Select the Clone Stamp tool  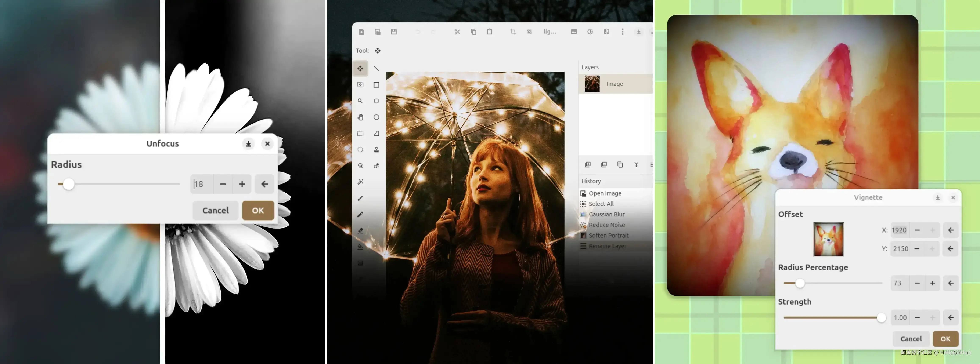(x=376, y=149)
